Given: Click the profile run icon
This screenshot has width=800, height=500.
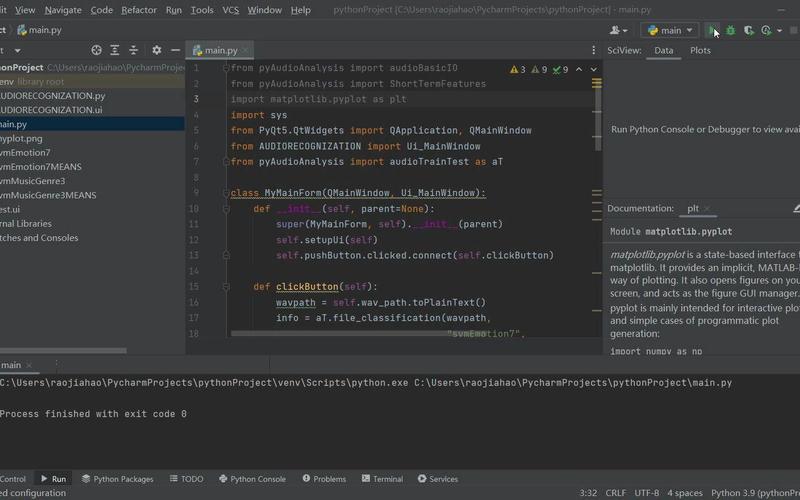Looking at the screenshot, I should 766,31.
